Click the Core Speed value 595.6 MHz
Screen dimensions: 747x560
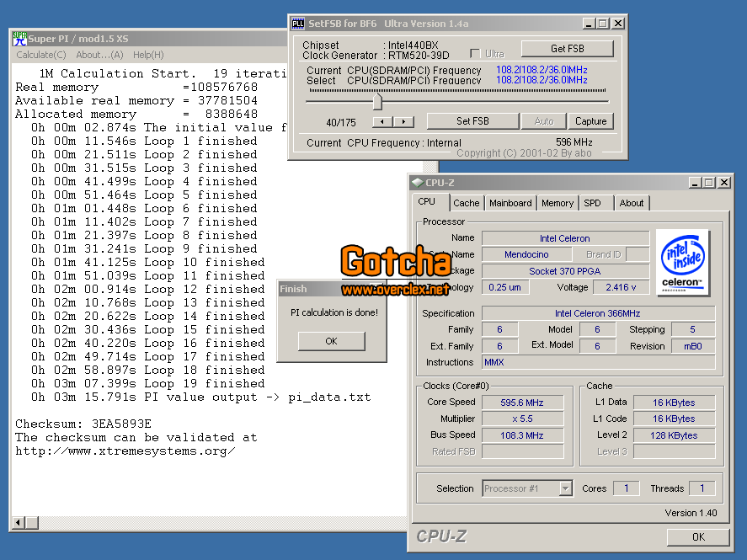pos(522,403)
